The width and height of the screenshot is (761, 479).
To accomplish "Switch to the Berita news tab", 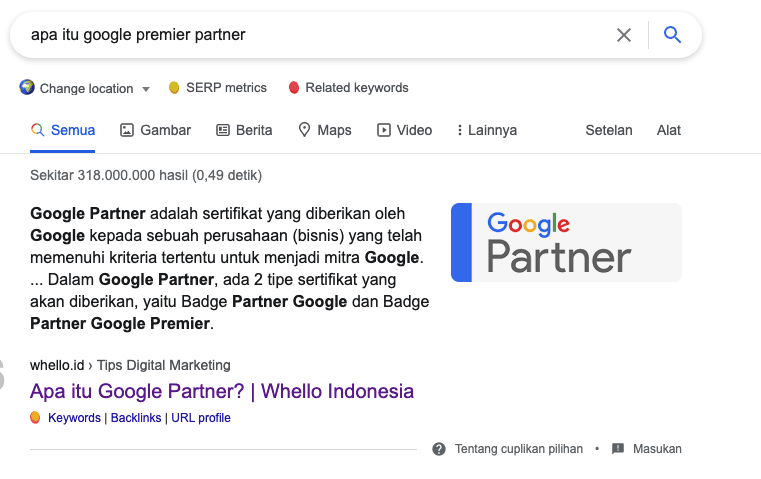I will point(244,130).
